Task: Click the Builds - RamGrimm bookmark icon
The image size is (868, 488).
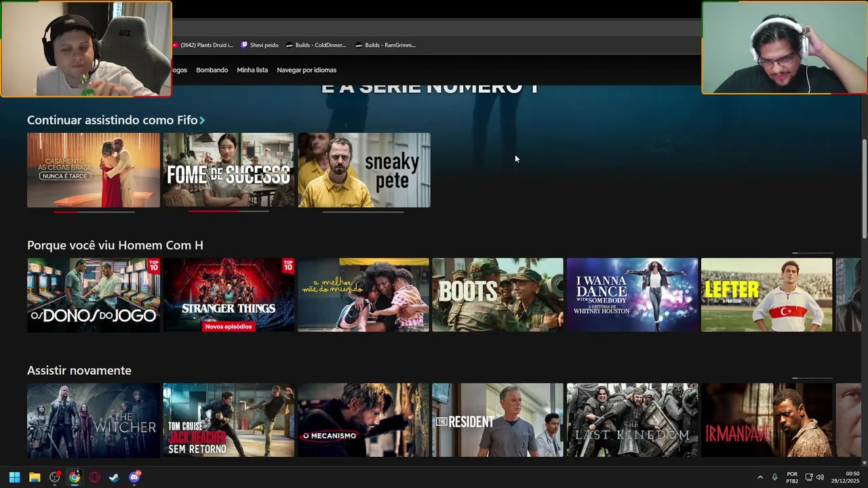Action: tap(359, 45)
